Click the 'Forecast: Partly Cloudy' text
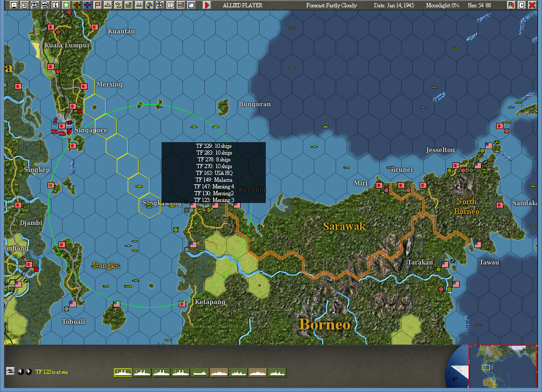The height and width of the screenshot is (392, 542). point(331,5)
